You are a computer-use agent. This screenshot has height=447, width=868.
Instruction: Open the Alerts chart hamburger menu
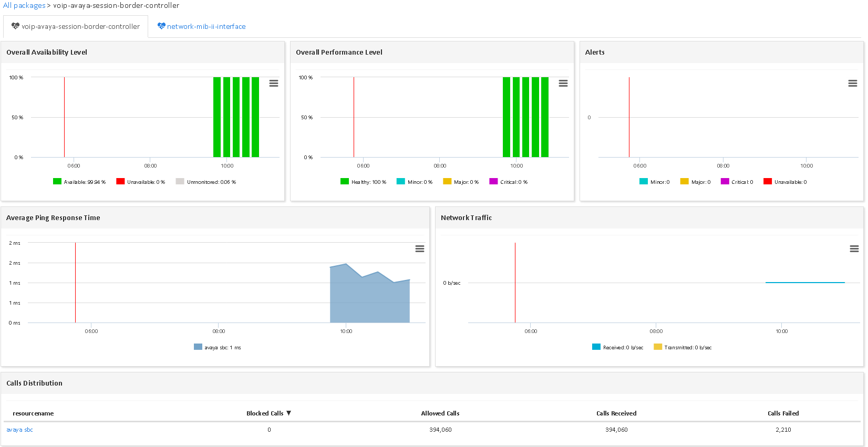[852, 84]
